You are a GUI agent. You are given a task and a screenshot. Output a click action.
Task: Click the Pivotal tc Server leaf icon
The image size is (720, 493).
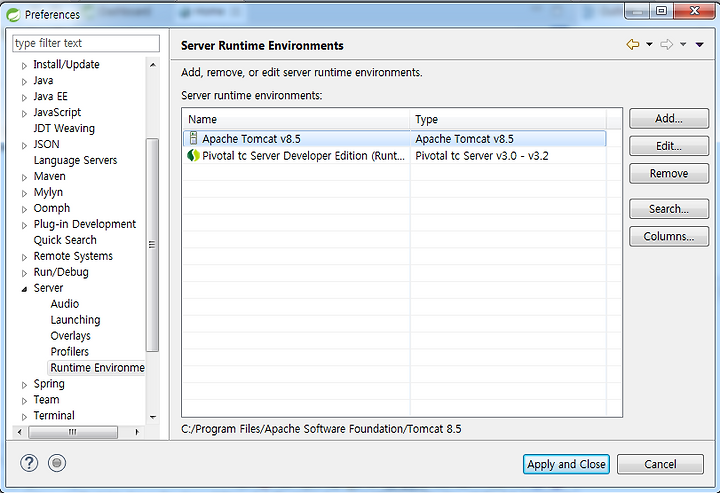pyautogui.click(x=193, y=156)
